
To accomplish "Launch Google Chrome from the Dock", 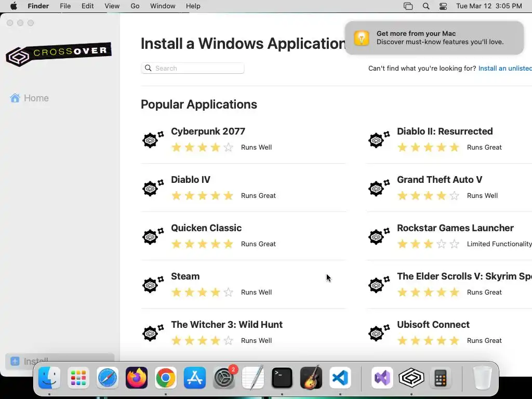I will click(x=166, y=378).
